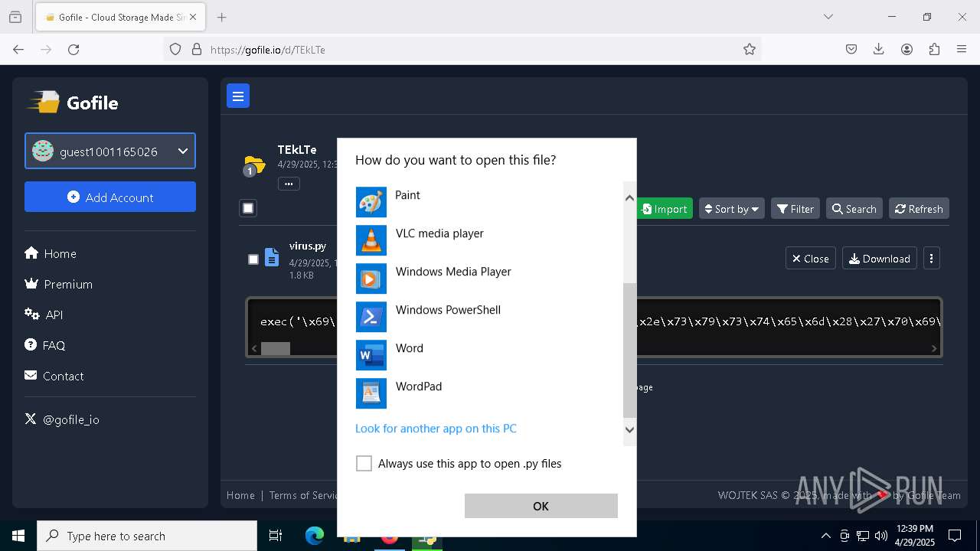Select Windows PowerShell icon
This screenshot has width=980, height=551.
pyautogui.click(x=371, y=317)
